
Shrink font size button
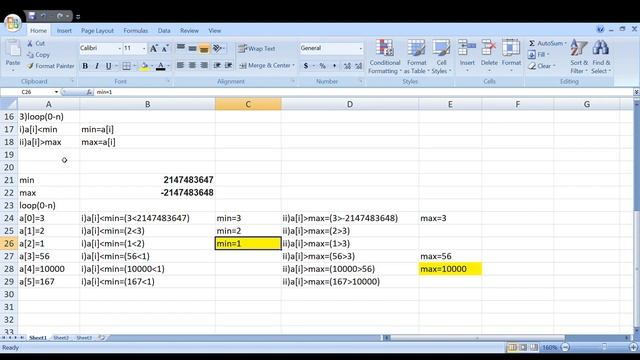click(165, 49)
